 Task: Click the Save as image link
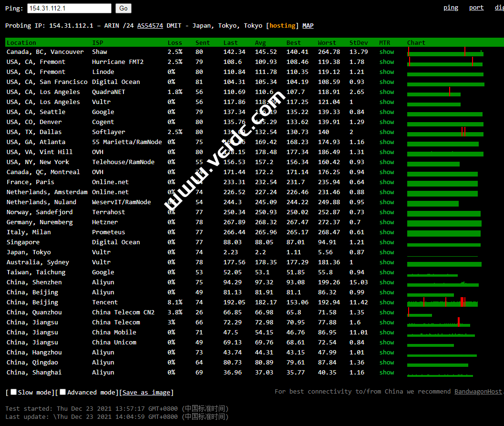146,393
